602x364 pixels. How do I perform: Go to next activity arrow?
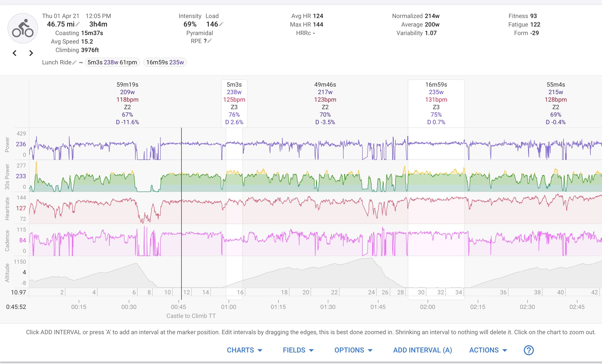(31, 53)
